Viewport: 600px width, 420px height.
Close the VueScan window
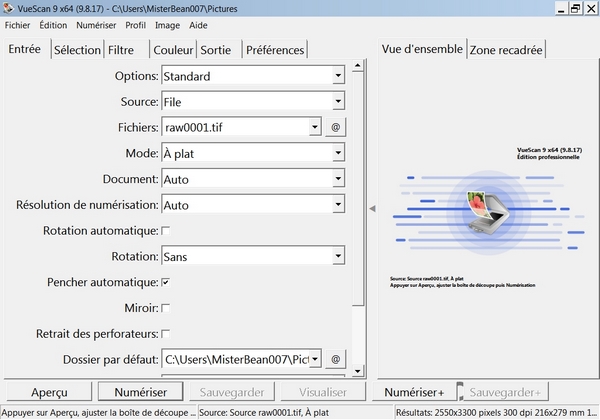[591, 8]
